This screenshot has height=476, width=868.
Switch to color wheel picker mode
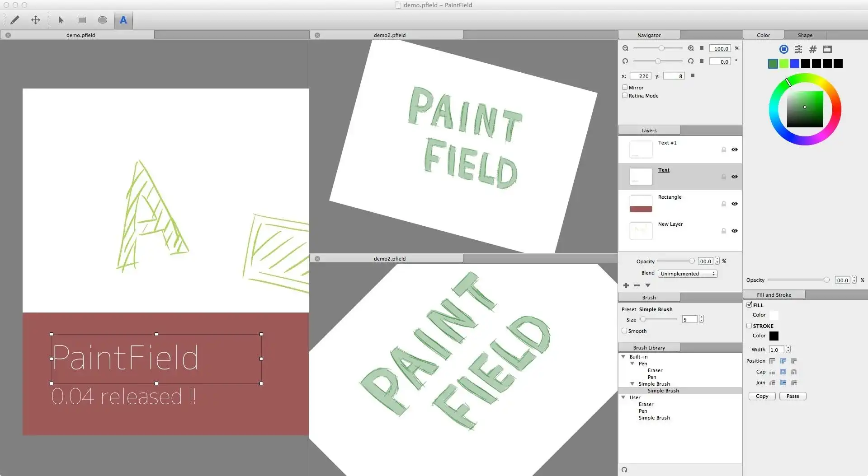tap(784, 49)
